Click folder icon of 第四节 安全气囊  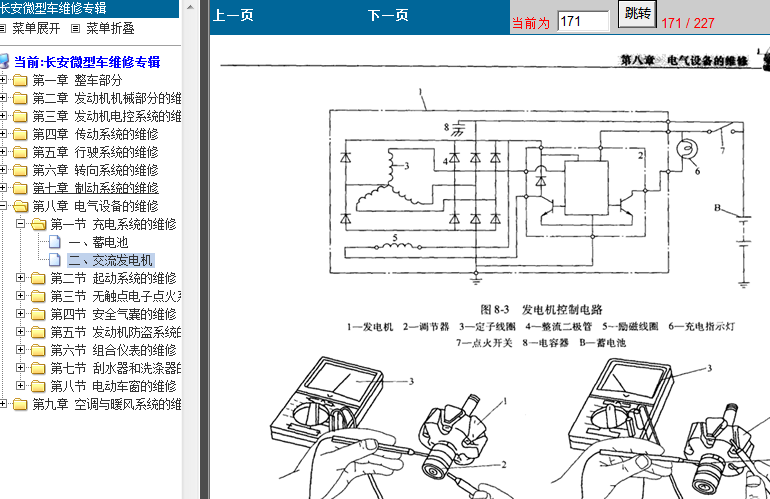point(38,314)
